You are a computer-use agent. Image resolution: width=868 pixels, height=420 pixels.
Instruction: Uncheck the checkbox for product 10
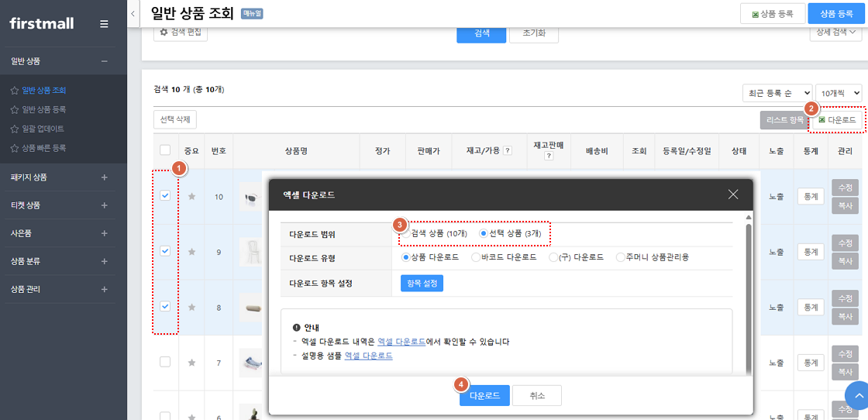pyautogui.click(x=165, y=195)
